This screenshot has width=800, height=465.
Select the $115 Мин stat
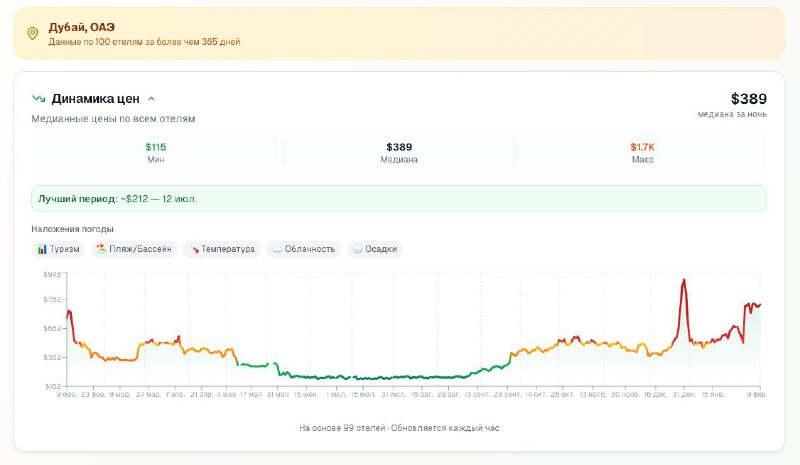156,153
